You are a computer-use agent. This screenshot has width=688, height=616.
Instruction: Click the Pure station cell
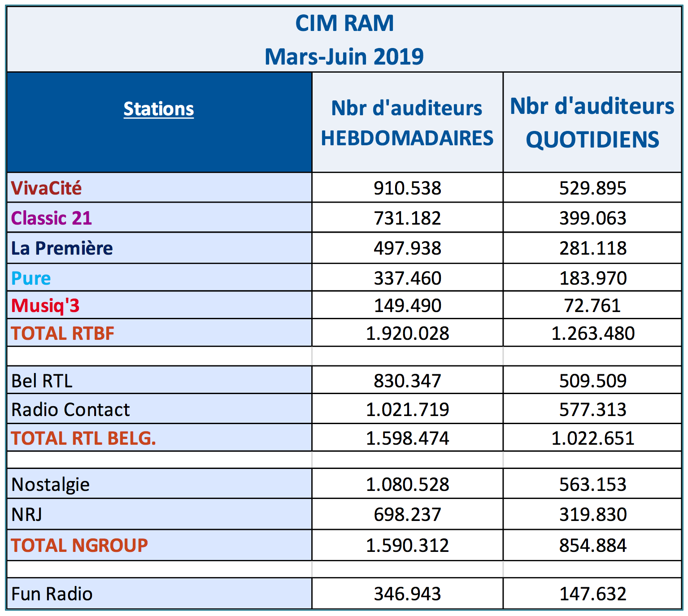click(31, 278)
